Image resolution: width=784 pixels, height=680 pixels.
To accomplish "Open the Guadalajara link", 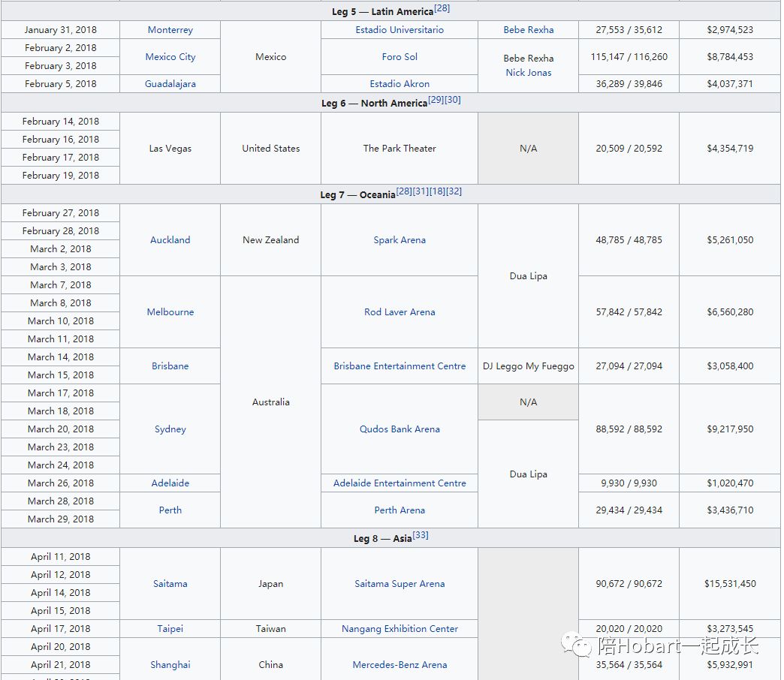I will tap(170, 84).
